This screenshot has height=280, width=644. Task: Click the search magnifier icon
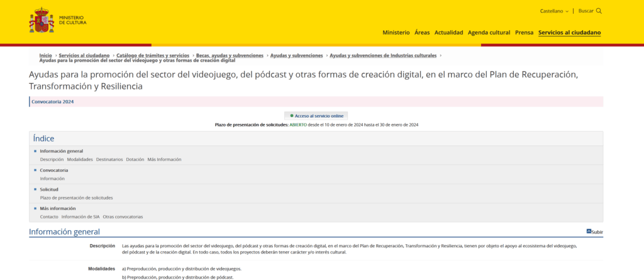(x=599, y=11)
